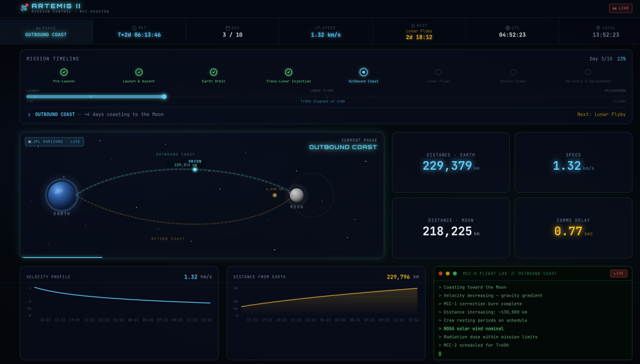
Task: Click the Trans-Lunar Injection checkmark icon
Action: click(x=288, y=72)
